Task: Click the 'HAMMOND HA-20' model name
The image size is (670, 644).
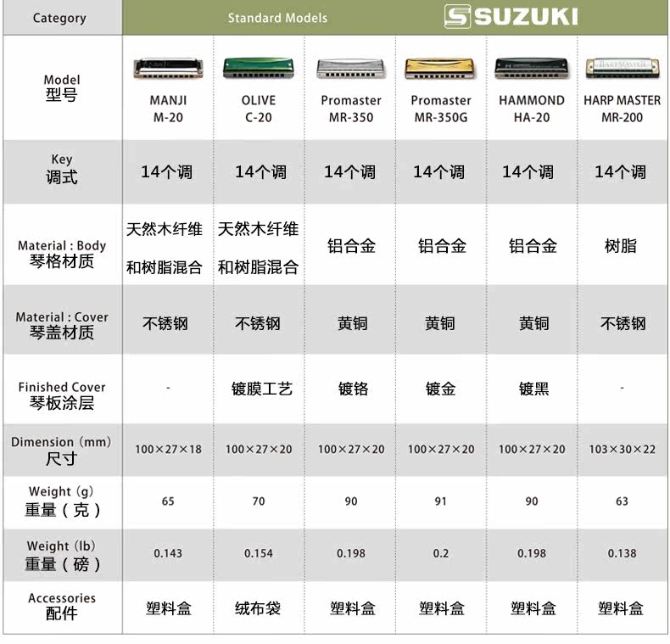Action: [x=532, y=109]
